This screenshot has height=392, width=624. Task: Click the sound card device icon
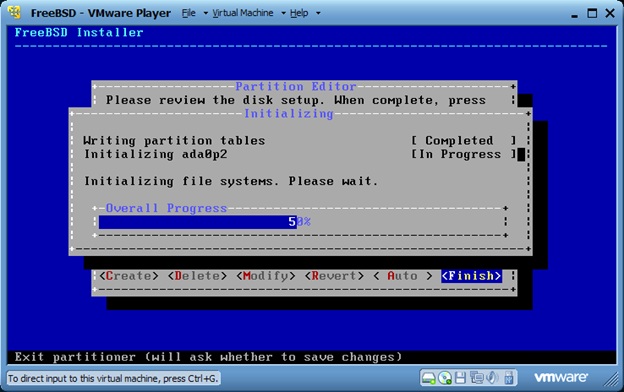pyautogui.click(x=492, y=378)
